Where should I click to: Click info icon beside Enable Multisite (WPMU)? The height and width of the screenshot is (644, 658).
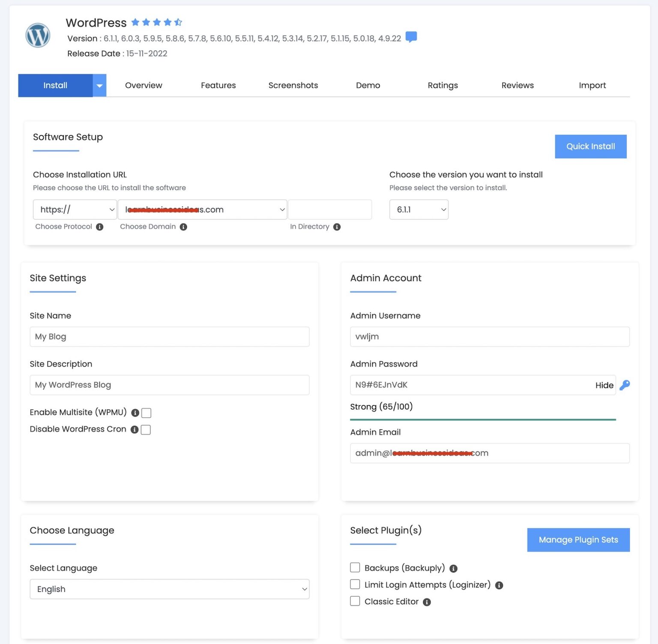[135, 413]
